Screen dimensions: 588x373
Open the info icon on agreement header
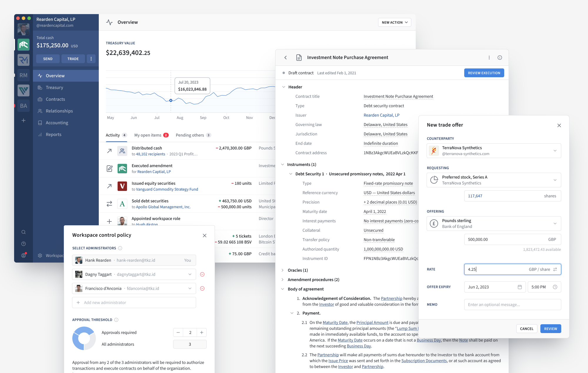[x=500, y=58]
